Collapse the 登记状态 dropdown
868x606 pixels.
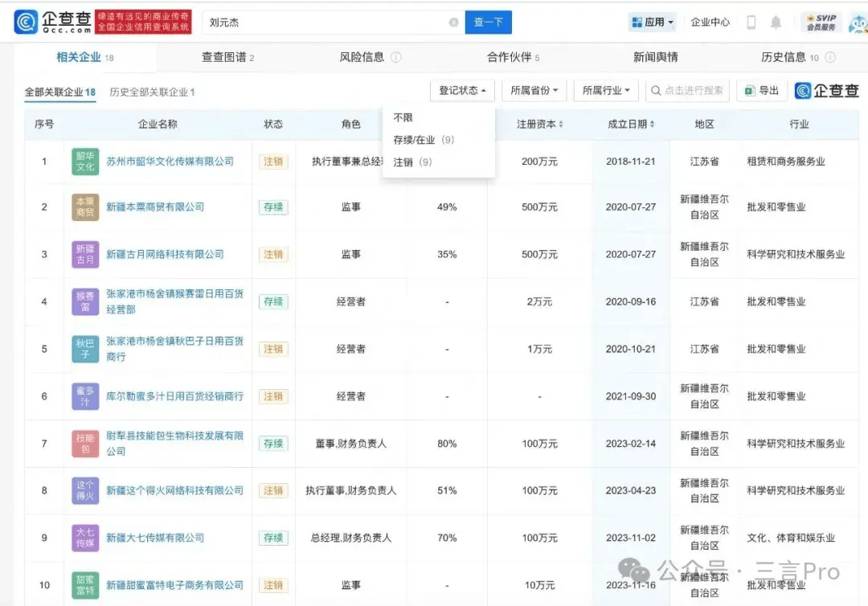coord(462,90)
